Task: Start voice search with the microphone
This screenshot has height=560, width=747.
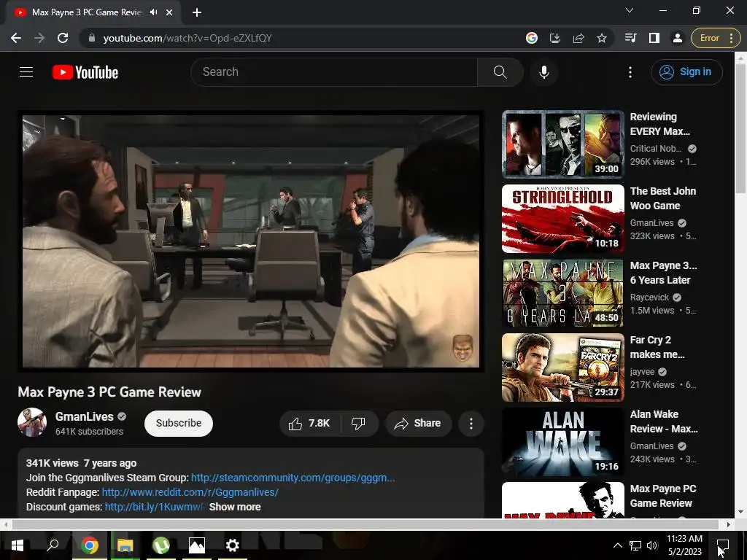Action: coord(544,72)
